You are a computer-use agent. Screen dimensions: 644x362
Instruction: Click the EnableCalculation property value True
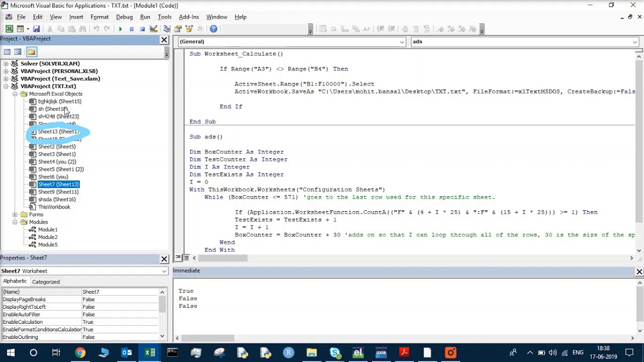click(120, 322)
